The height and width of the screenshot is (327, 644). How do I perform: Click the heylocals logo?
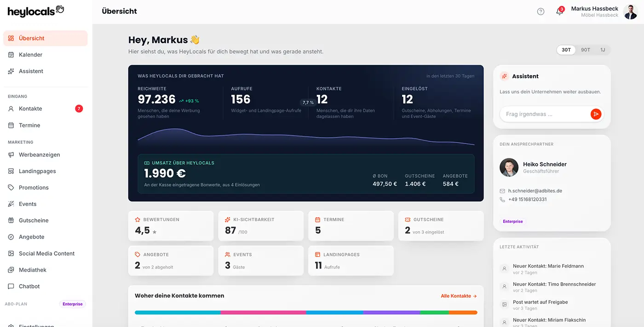coord(36,11)
